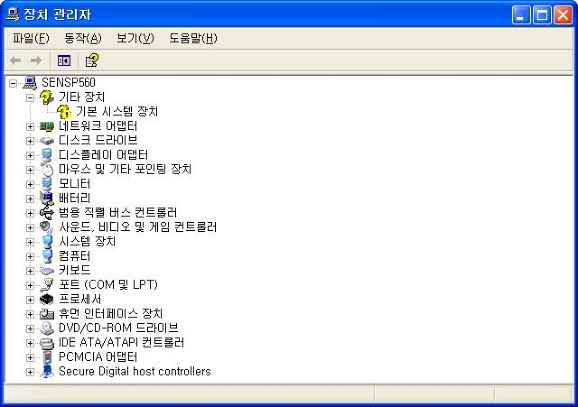Click the SENSP560 computer icon
Viewport: 578px width, 407px height.
(x=30, y=83)
